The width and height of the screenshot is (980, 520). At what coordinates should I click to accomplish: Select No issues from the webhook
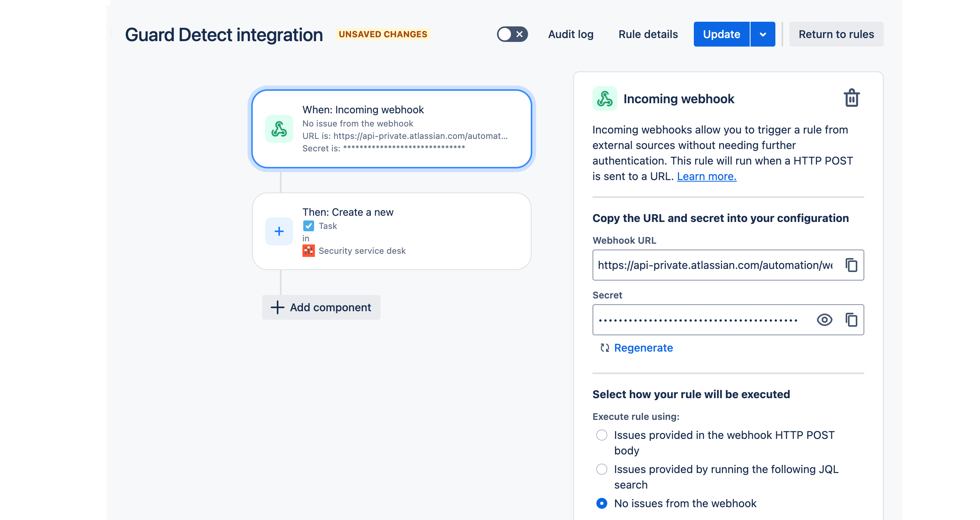601,503
